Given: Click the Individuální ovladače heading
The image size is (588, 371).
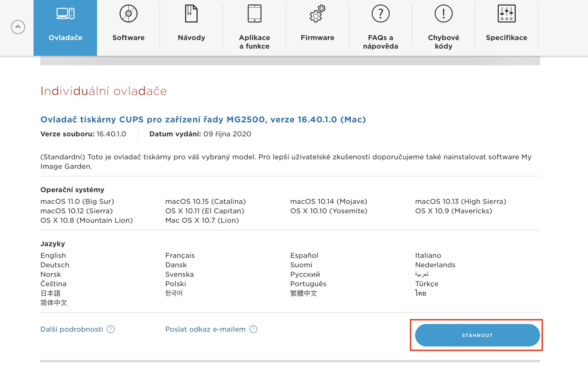Looking at the screenshot, I should tap(104, 91).
